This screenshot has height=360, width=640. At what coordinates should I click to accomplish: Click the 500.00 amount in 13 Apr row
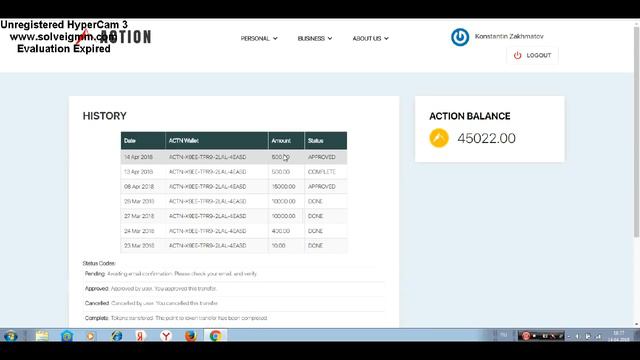pos(281,172)
